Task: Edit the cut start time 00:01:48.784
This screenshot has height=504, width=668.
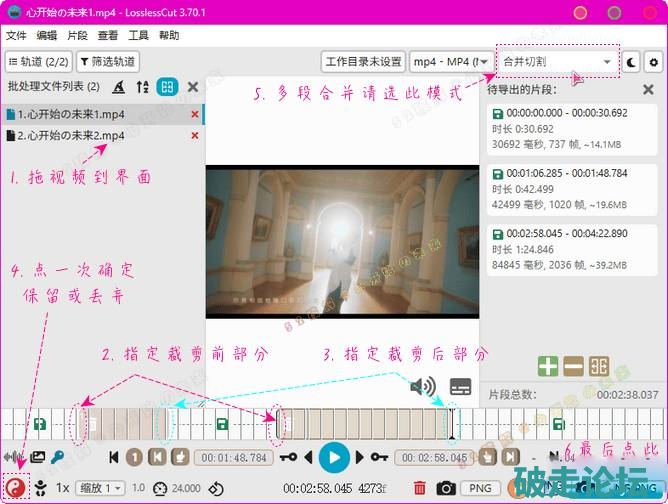Action: click(233, 458)
